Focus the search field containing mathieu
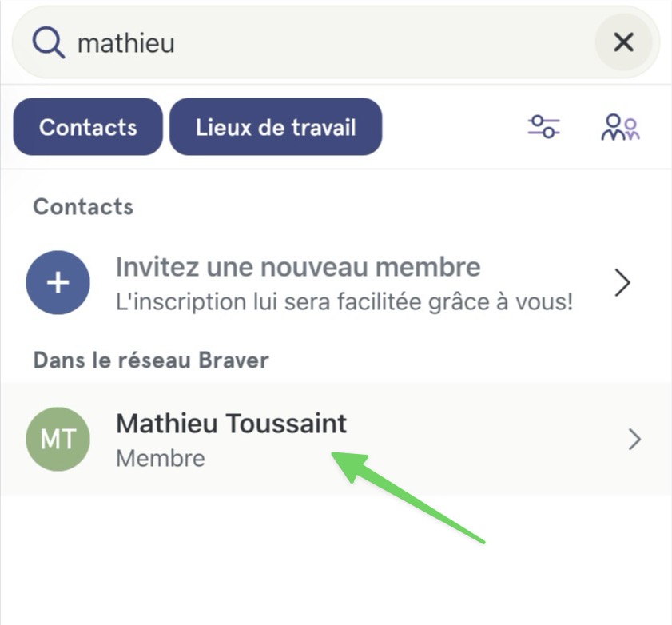Viewport: 672px width, 625px height. (336, 42)
